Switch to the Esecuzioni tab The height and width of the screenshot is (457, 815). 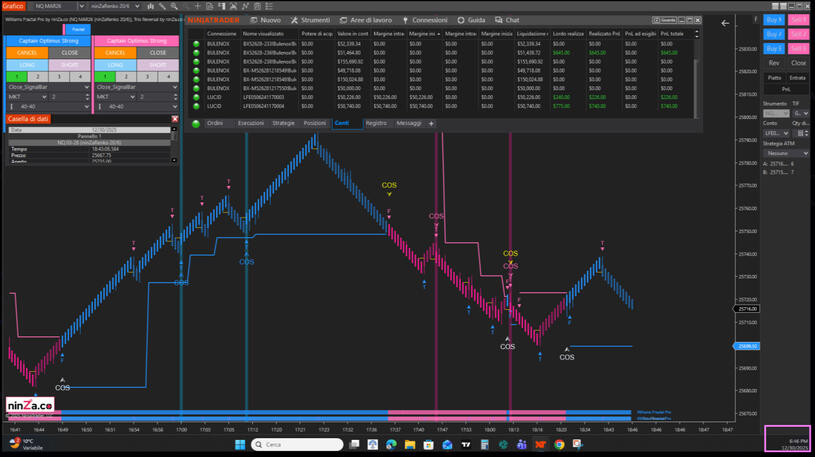[251, 124]
